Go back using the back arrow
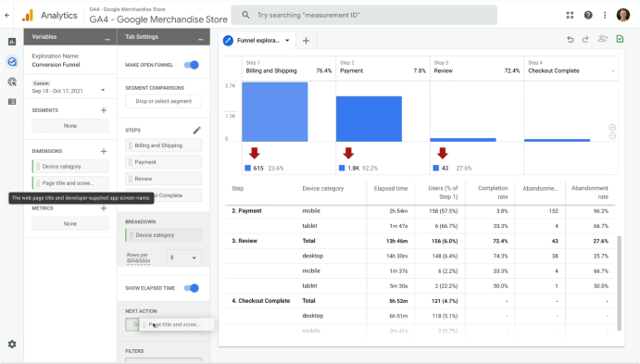The image size is (640, 364). click(6, 15)
